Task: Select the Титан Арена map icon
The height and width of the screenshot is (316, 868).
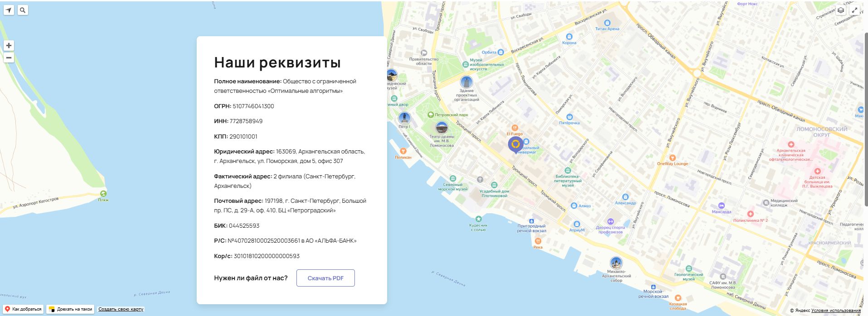Action: tap(607, 23)
